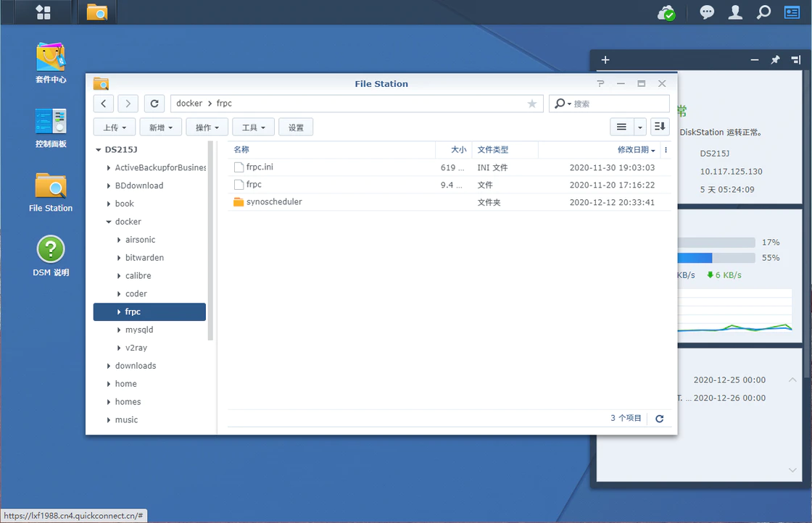Screen dimensions: 812x523
Task: Add docker/frpc path to favorites star
Action: [x=532, y=104]
